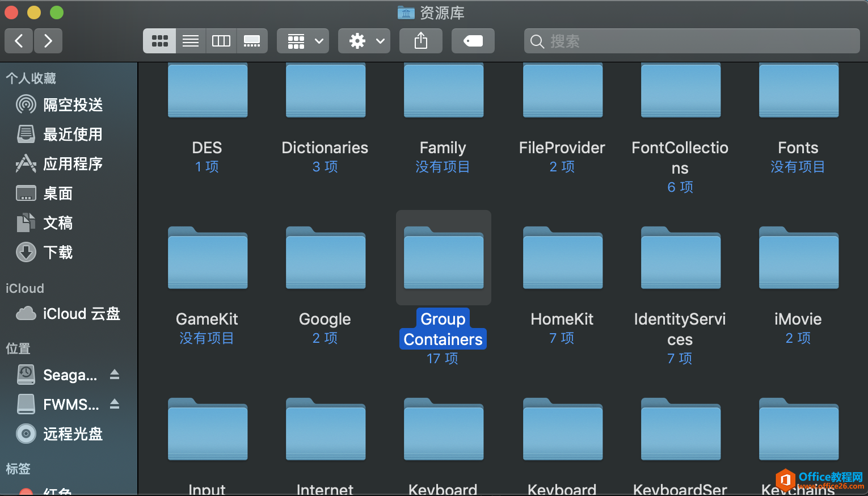Screen dimensions: 868x496
Task: Select the Group Containers folder icon
Action: (444, 258)
